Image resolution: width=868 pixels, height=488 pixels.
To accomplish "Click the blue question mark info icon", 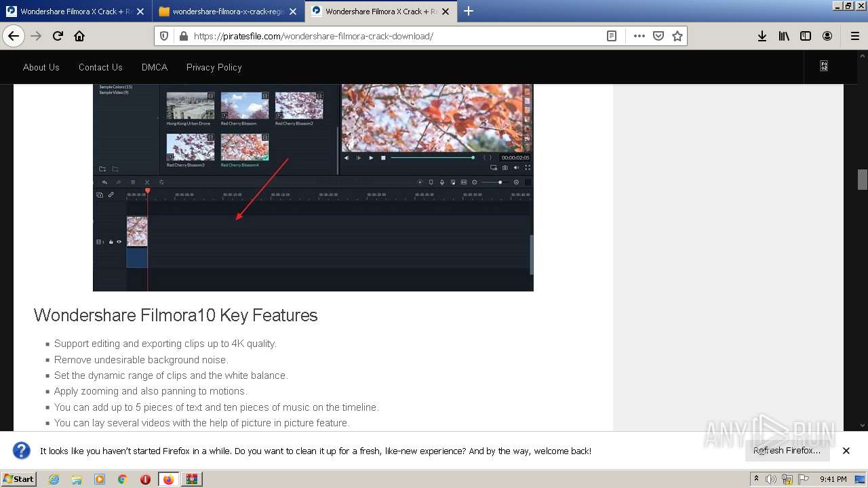I will coord(22,451).
